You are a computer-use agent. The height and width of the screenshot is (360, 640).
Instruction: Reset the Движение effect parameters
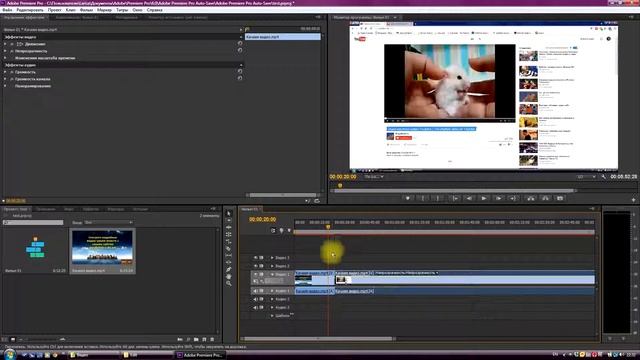click(240, 43)
